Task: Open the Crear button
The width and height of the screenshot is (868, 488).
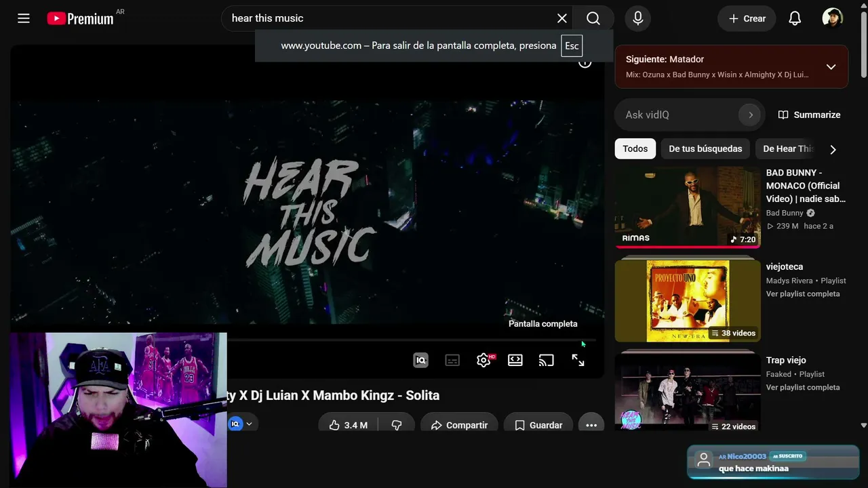Action: tap(746, 18)
